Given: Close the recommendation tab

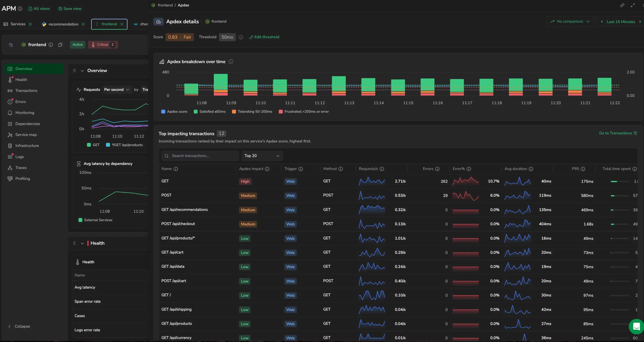Looking at the screenshot, I should click(x=83, y=24).
